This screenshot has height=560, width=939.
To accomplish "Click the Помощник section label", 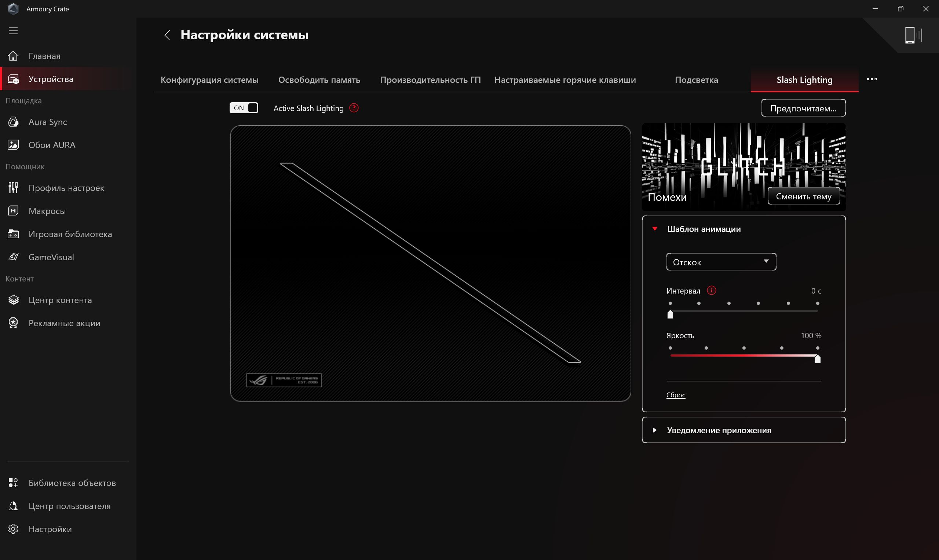I will 25,166.
